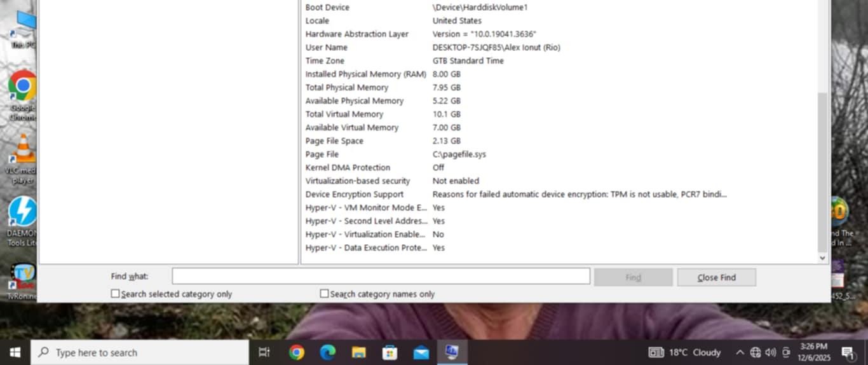Screen dimensions: 868x365
Task: Click the System Information taskbar icon
Action: (x=452, y=352)
